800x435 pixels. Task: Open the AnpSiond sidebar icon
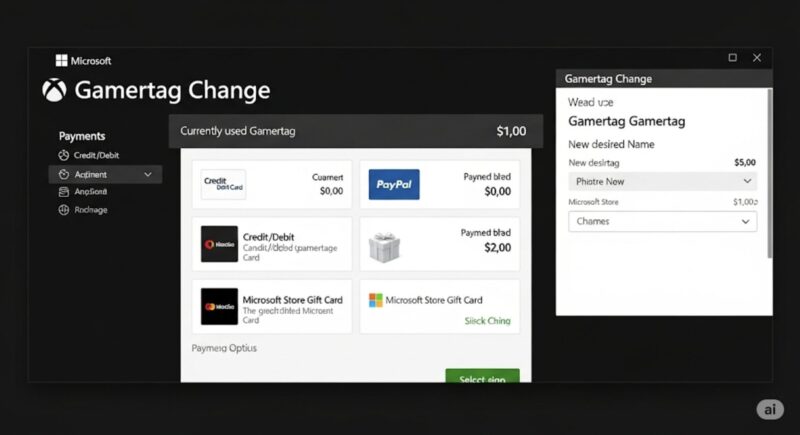63,192
